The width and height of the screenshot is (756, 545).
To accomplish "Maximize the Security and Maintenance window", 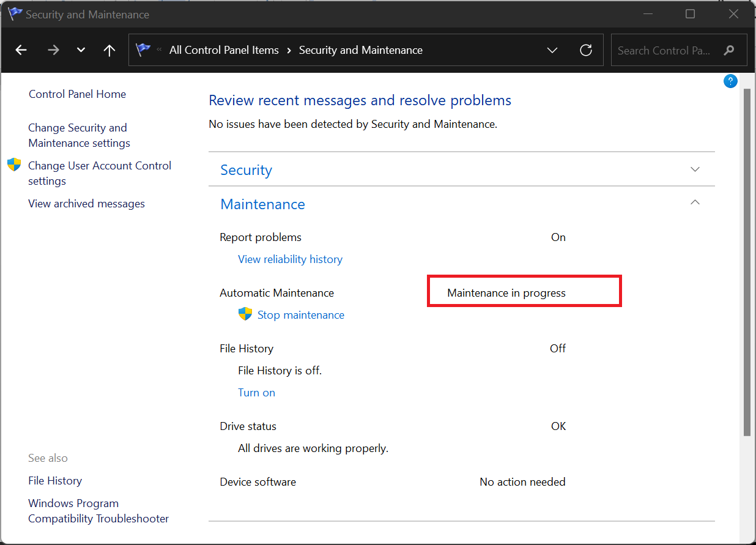I will pos(690,13).
